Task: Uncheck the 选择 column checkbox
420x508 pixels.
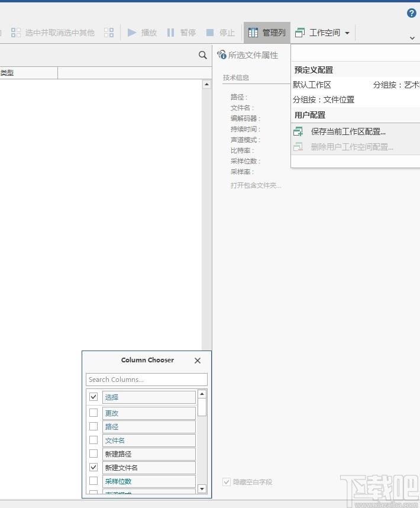Action: [93, 397]
